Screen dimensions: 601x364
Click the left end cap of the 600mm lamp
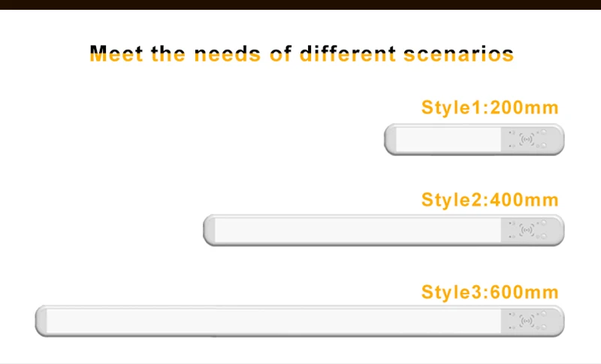(x=41, y=320)
